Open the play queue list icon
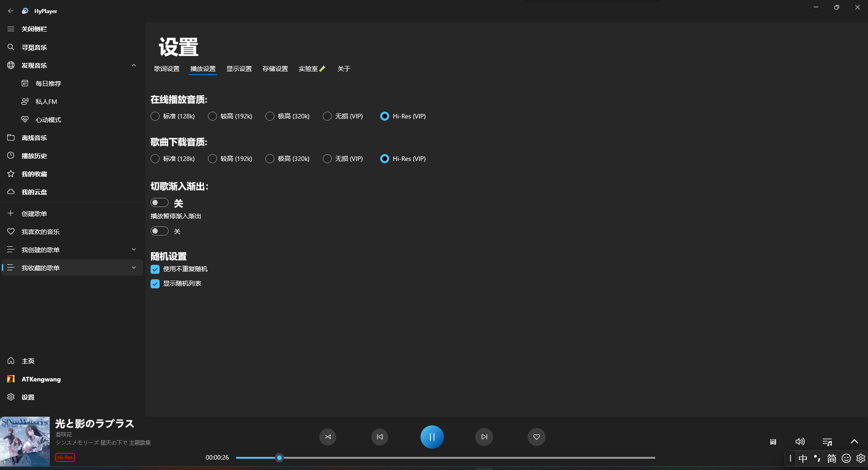 coord(827,442)
